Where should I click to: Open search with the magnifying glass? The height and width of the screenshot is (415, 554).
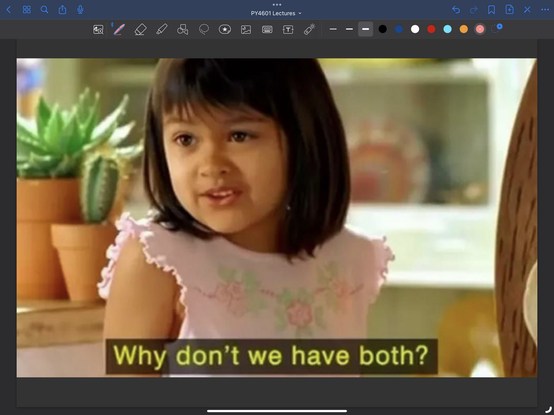tap(44, 10)
